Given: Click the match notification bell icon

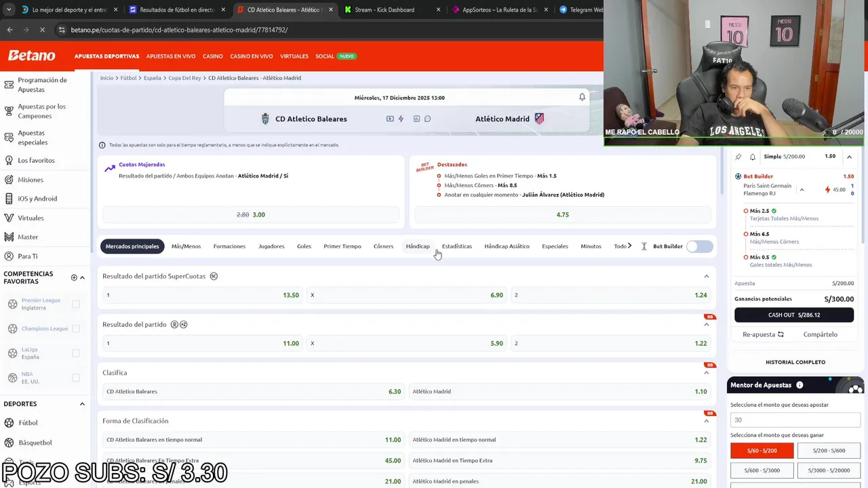Looking at the screenshot, I should [582, 98].
